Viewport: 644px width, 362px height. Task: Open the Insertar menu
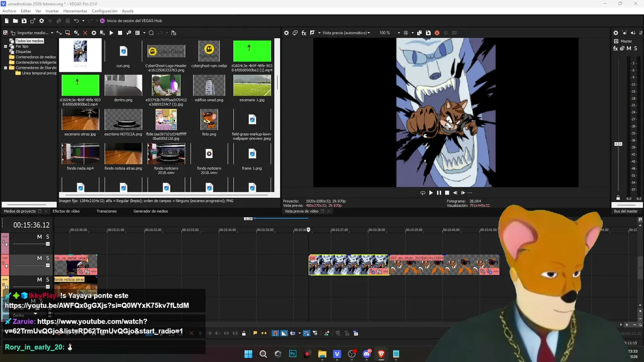click(52, 11)
